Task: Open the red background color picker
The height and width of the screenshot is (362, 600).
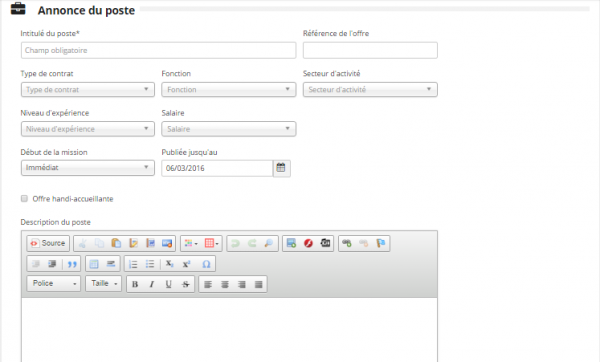Action: click(211, 243)
